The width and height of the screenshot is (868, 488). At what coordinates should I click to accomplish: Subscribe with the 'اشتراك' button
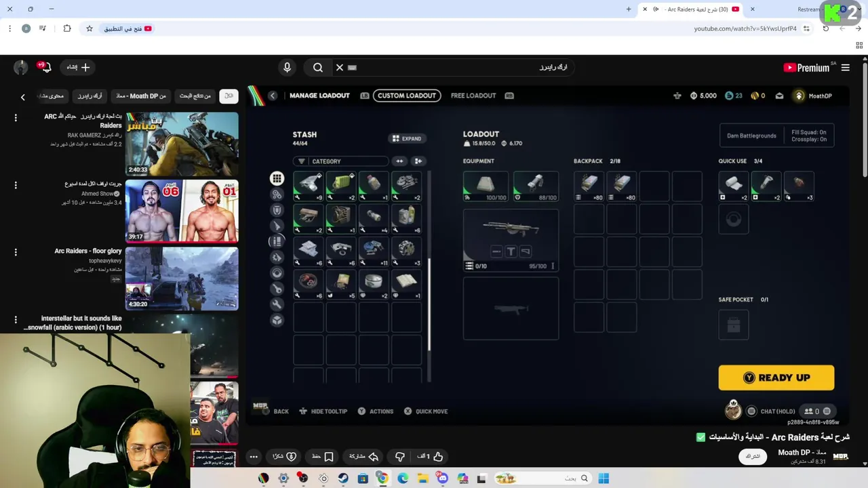tap(753, 457)
